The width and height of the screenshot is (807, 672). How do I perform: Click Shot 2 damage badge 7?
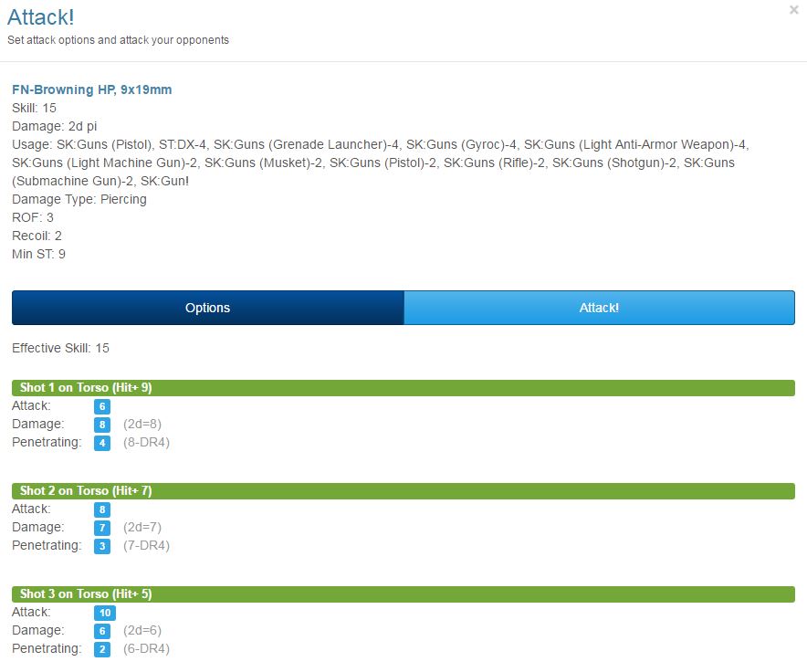pos(102,528)
